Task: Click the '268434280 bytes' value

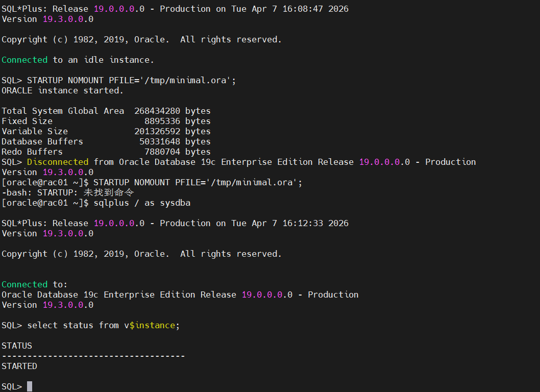Action: tap(173, 111)
